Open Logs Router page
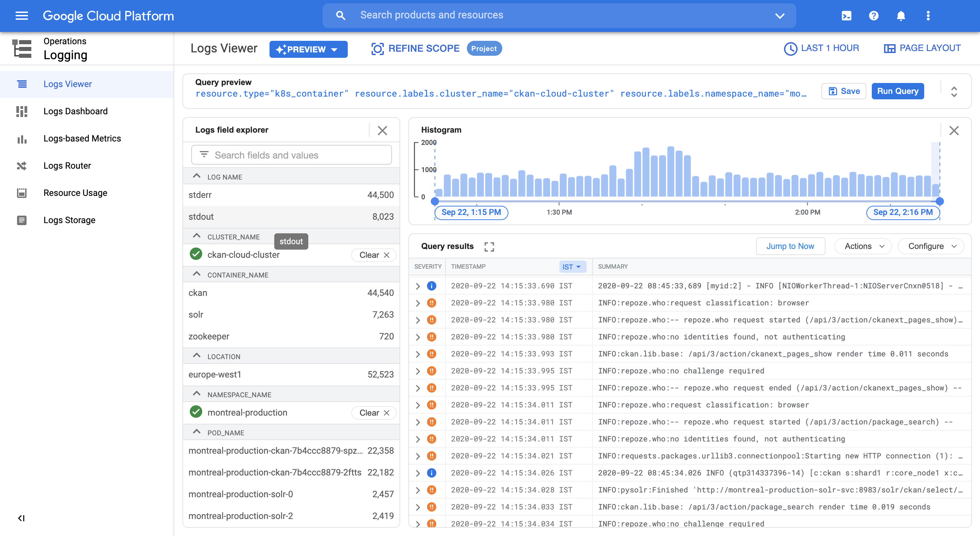This screenshot has width=980, height=536. pos(67,166)
